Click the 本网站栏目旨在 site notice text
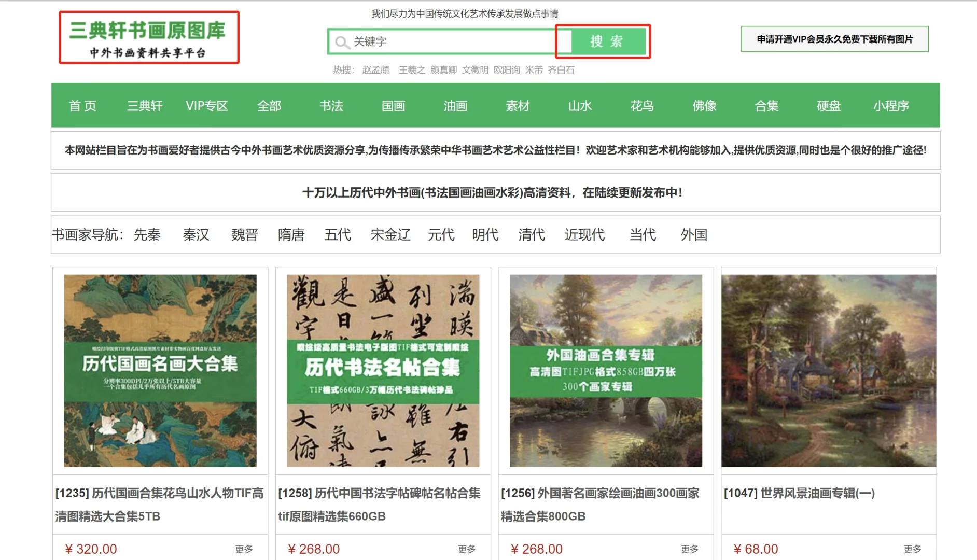Image resolution: width=977 pixels, height=560 pixels. coord(495,150)
